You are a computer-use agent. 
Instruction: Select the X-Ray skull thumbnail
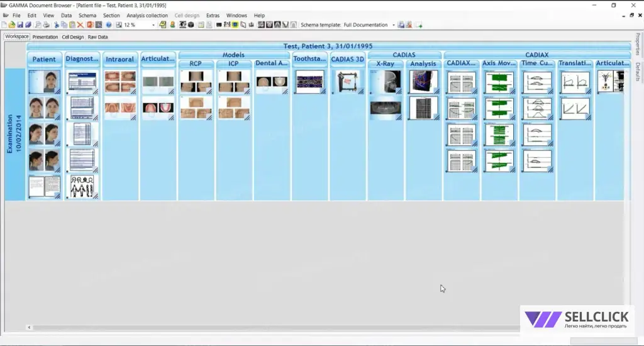(385, 82)
